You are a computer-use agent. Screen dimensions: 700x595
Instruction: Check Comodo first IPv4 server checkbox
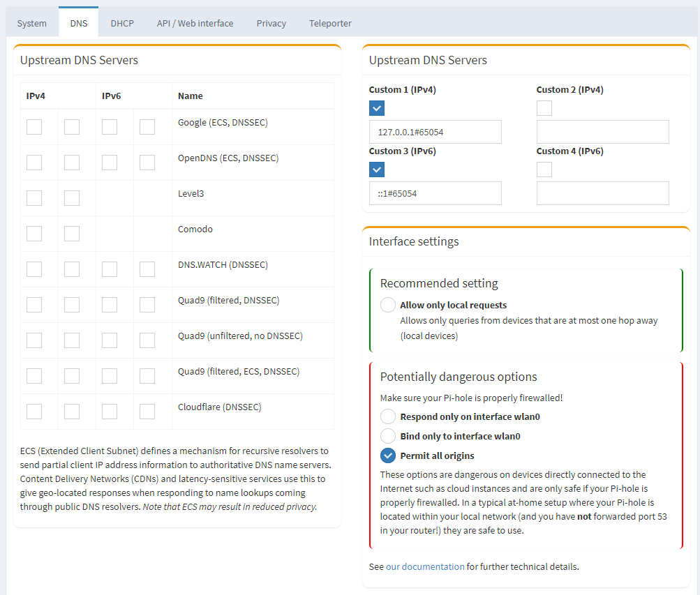coord(34,234)
